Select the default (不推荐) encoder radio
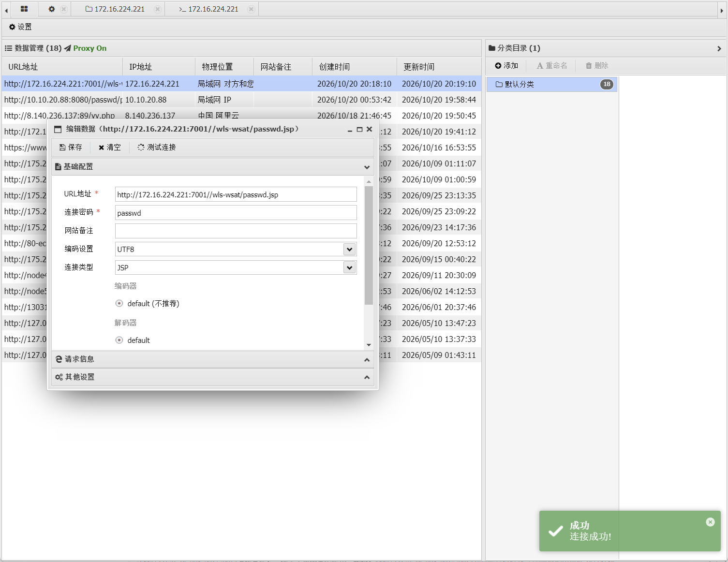The height and width of the screenshot is (562, 728). click(x=119, y=304)
